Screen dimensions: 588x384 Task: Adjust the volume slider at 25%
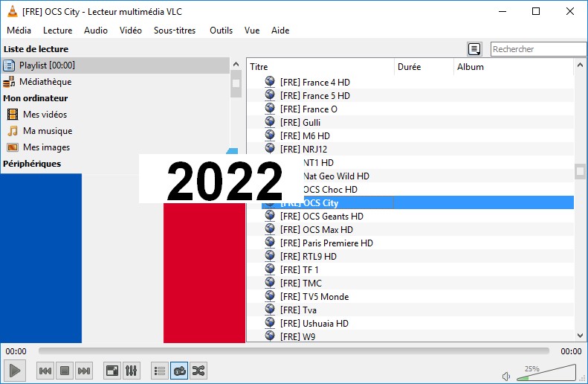pos(546,372)
